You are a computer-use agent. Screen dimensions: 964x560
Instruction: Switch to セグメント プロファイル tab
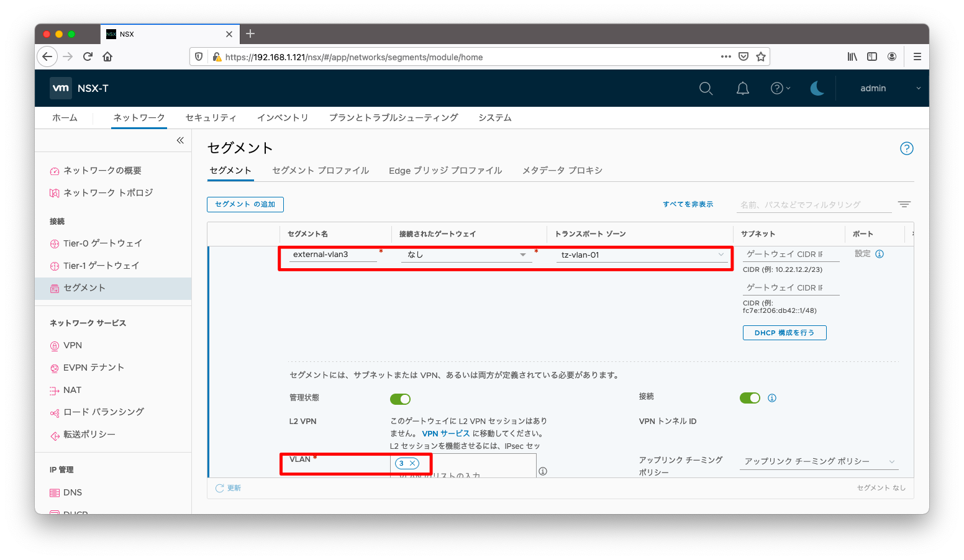pyautogui.click(x=321, y=170)
